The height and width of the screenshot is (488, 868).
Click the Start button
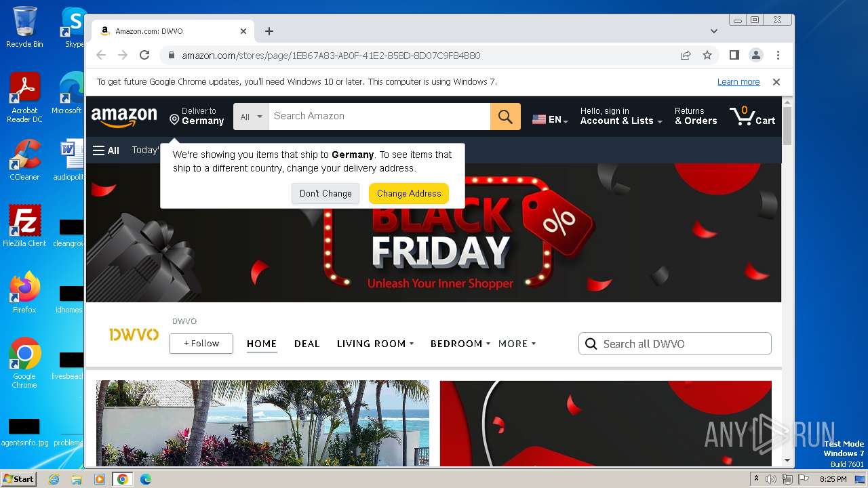(18, 479)
